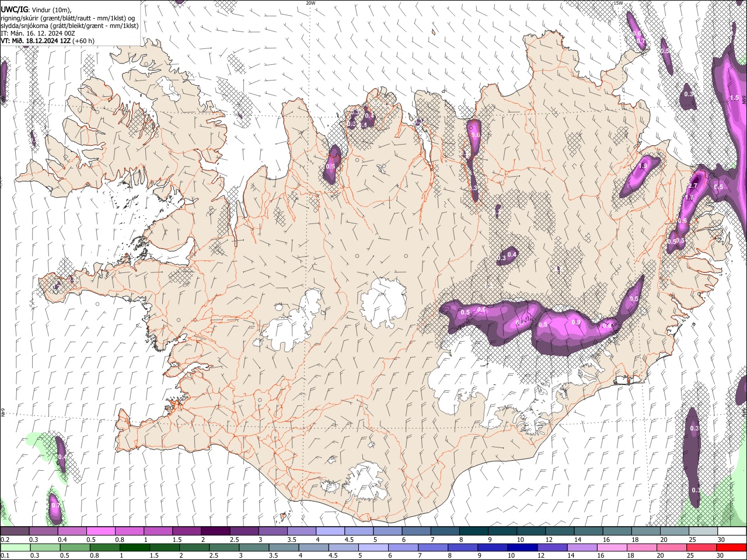The width and height of the screenshot is (747, 560).
Task: Click the 'IT: Mán. 16. 12. 2024 00Z' line
Action: (38, 33)
